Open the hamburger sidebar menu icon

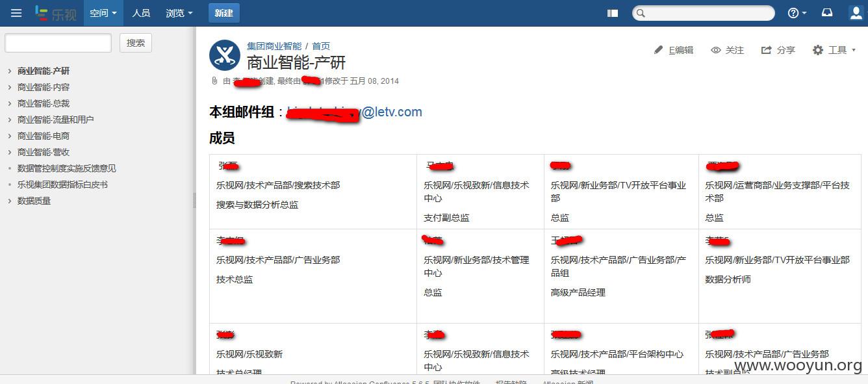(16, 13)
